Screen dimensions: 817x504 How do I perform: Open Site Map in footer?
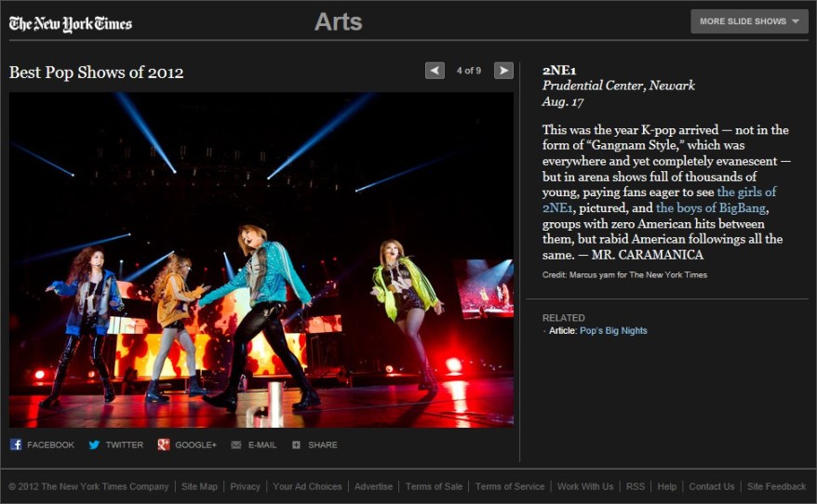coord(199,486)
